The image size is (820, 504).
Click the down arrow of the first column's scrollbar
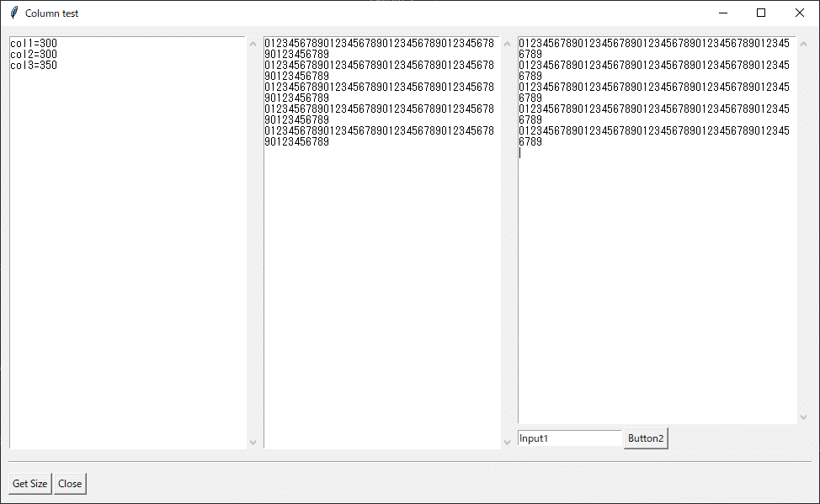click(x=253, y=443)
